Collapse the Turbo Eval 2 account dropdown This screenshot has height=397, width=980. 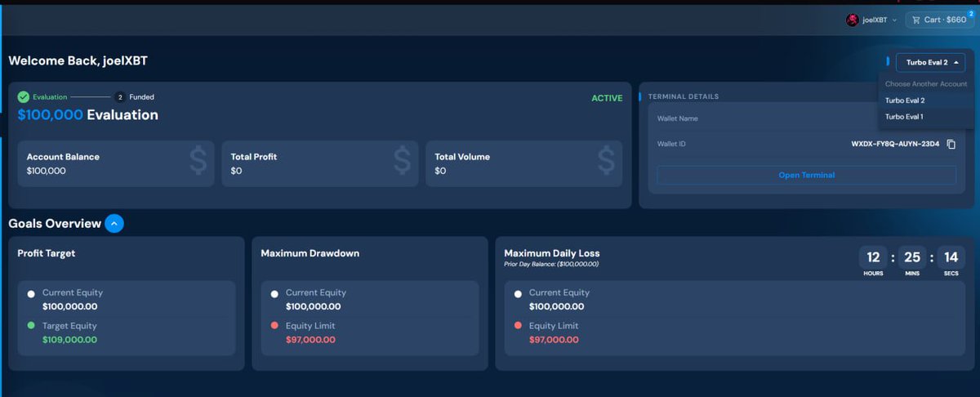click(930, 62)
